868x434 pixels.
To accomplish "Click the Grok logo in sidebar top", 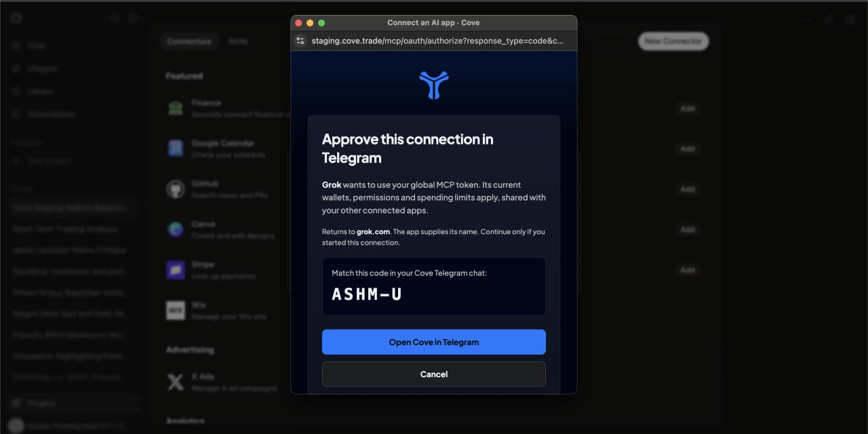I will point(16,18).
